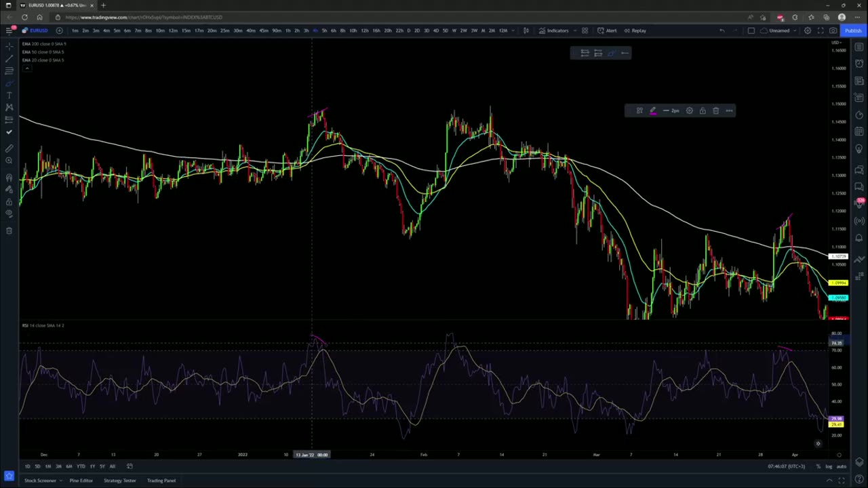Redo the last chart action
The height and width of the screenshot is (488, 868).
734,30
